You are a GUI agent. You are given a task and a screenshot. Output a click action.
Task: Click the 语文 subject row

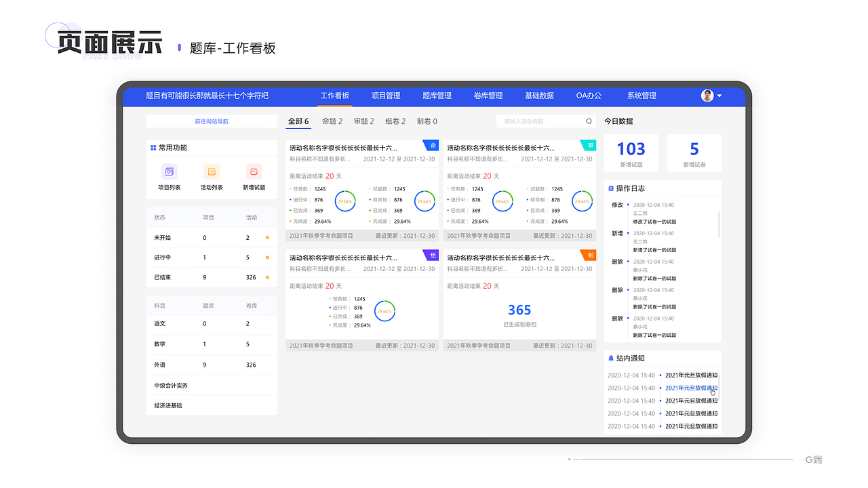click(212, 324)
